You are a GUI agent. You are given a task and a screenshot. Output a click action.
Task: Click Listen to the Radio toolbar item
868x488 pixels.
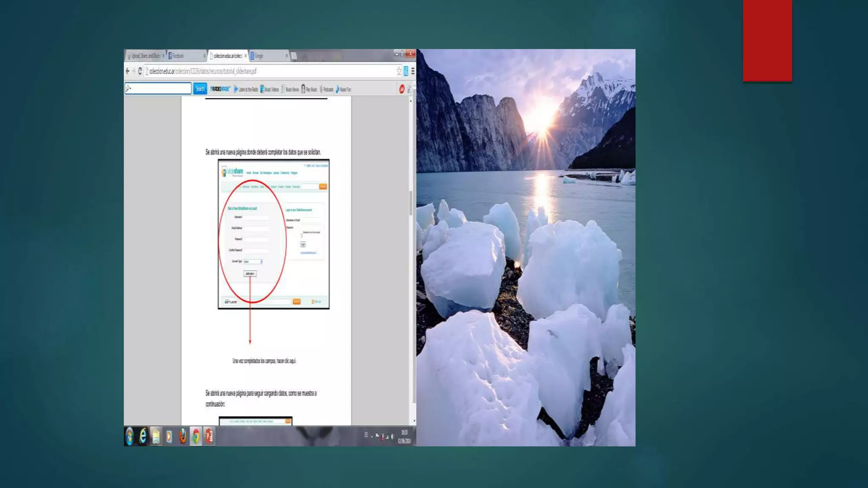246,89
